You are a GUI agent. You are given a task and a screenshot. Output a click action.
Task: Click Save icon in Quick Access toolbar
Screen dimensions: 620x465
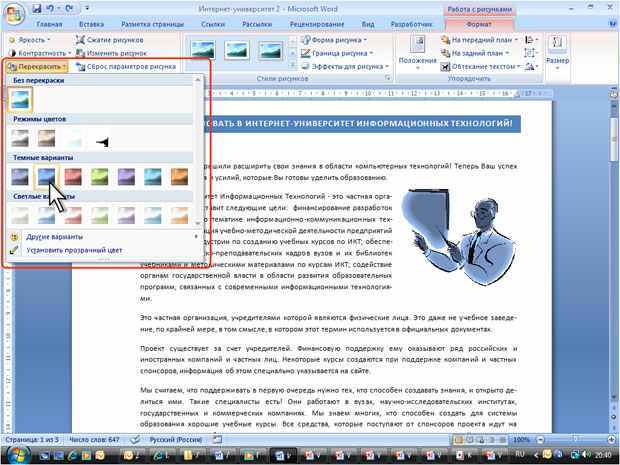click(37, 8)
